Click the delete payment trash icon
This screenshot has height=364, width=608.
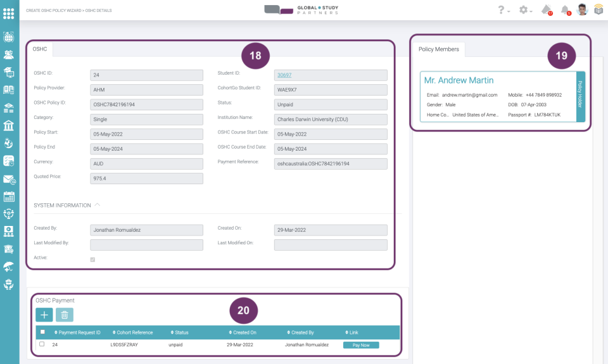(x=65, y=315)
